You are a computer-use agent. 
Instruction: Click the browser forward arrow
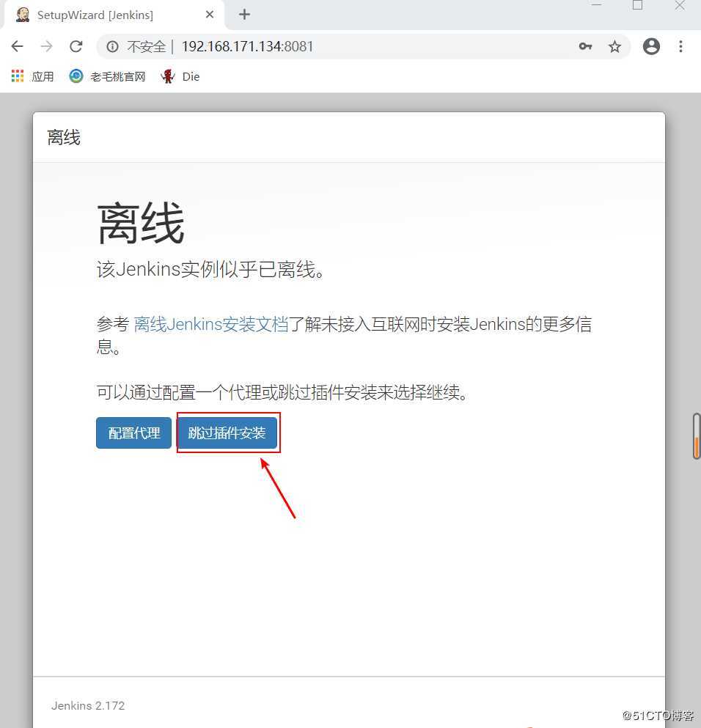click(46, 46)
